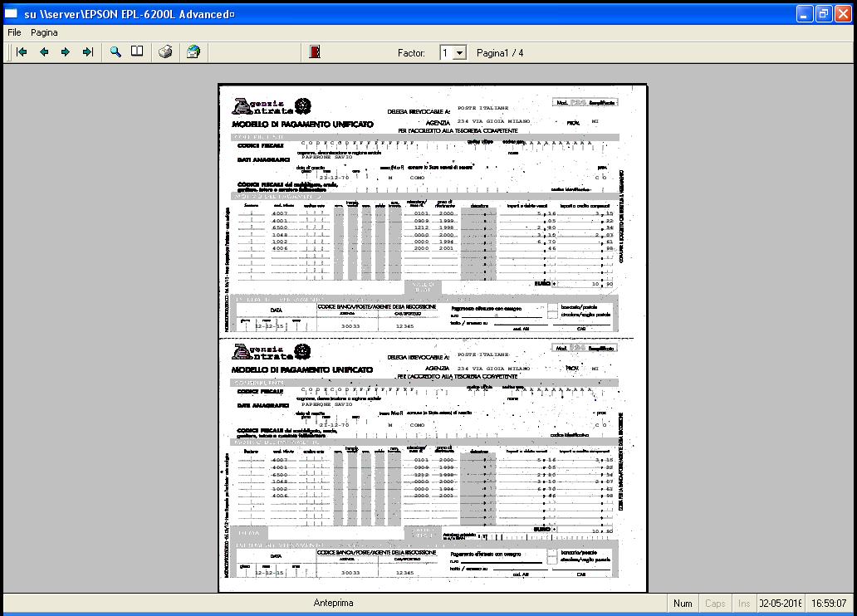Click the Ins indicator in status bar

[743, 604]
